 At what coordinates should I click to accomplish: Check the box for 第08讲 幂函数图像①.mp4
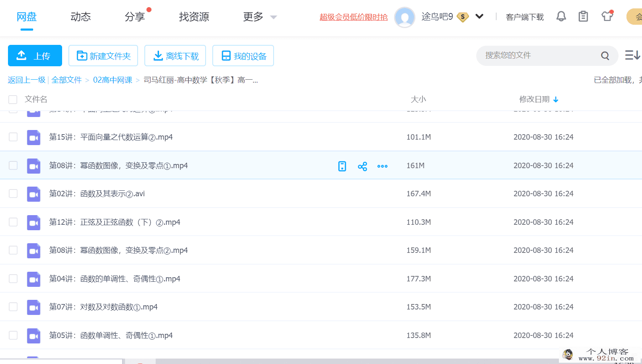coord(13,165)
